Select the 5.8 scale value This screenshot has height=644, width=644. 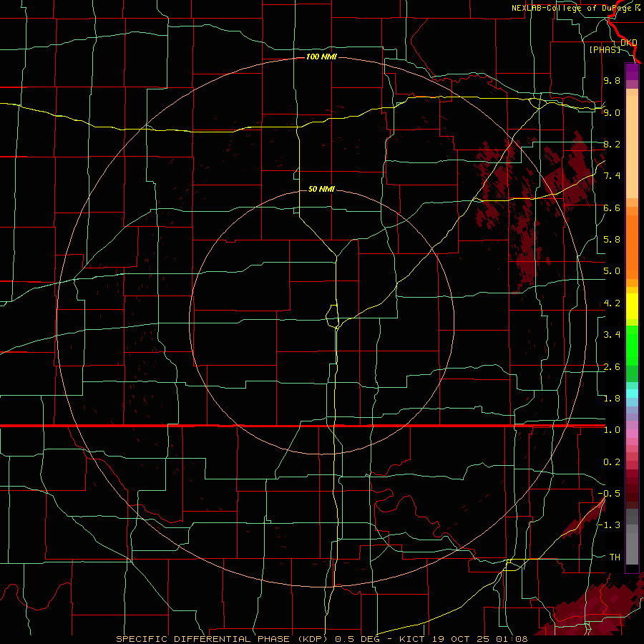(612, 240)
